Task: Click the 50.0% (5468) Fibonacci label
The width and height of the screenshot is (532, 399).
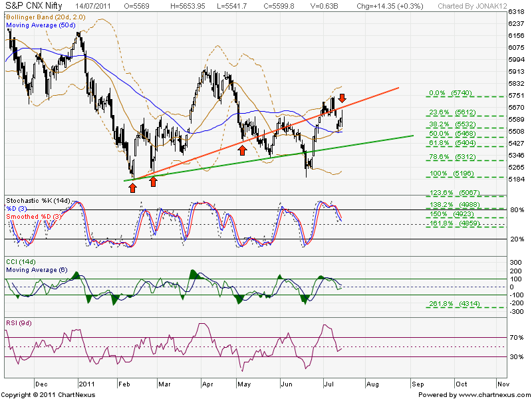Action: pos(452,134)
